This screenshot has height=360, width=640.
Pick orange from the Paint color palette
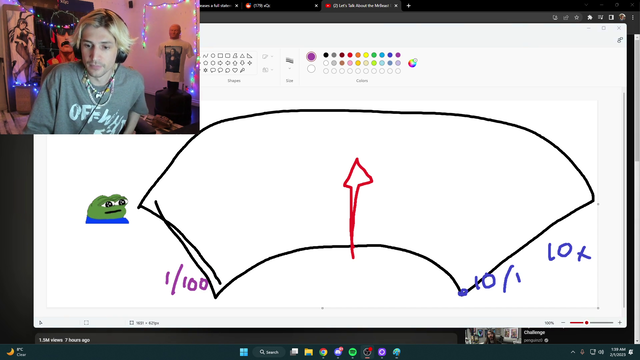(358, 55)
